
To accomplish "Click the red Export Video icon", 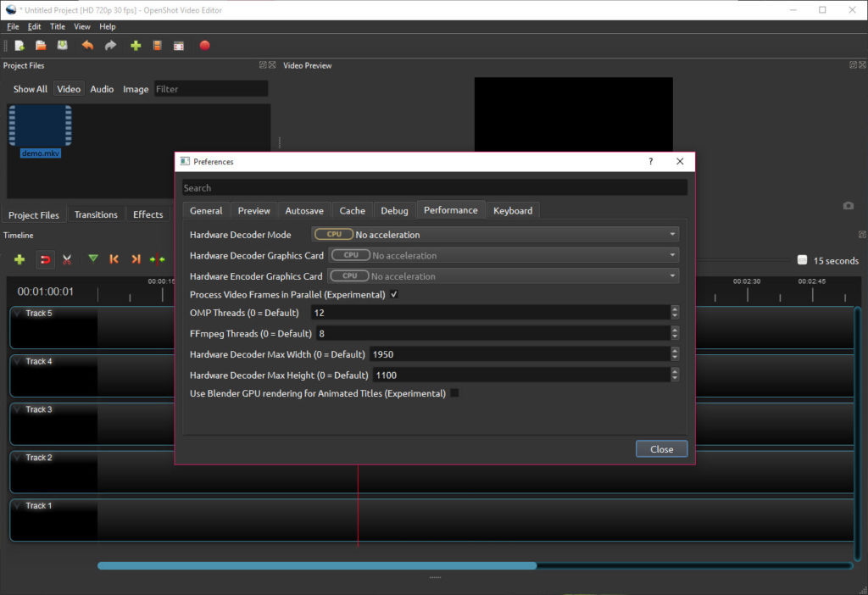I will click(205, 46).
